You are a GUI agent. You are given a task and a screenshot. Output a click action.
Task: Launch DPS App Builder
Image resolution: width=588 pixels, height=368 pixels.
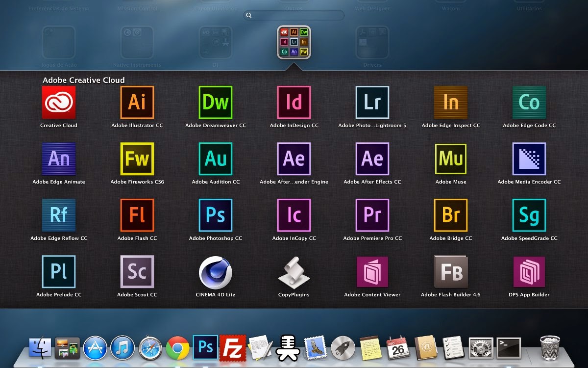pos(528,271)
